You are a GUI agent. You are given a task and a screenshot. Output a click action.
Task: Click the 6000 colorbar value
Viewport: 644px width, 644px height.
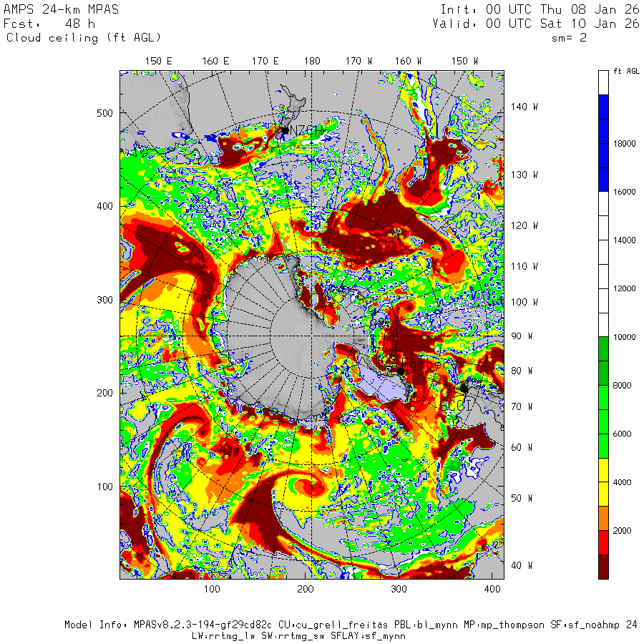(623, 434)
